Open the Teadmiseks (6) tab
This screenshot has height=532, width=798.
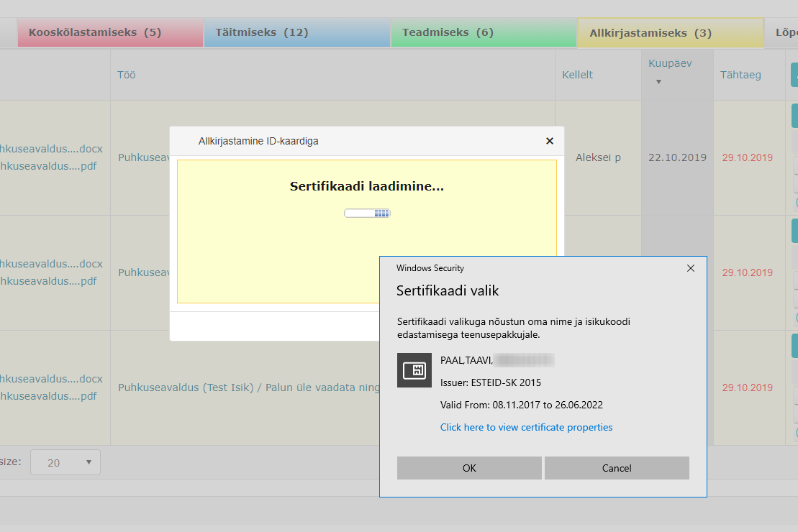click(484, 32)
